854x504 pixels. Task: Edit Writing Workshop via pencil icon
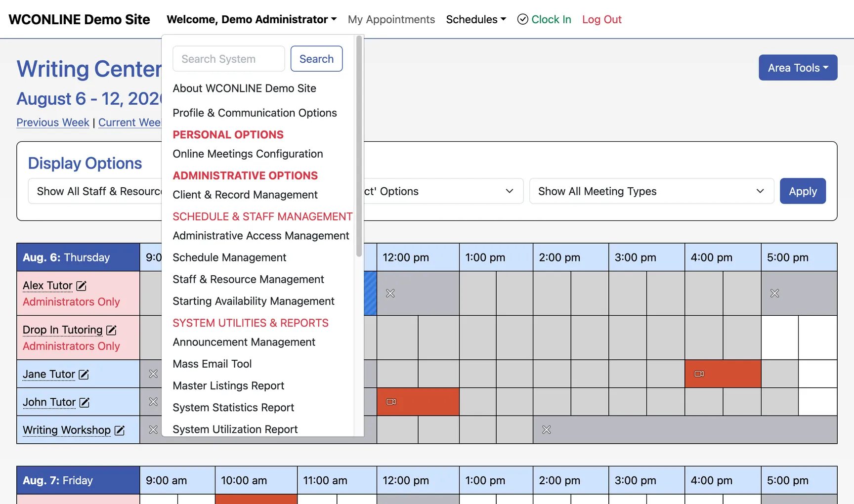point(120,430)
